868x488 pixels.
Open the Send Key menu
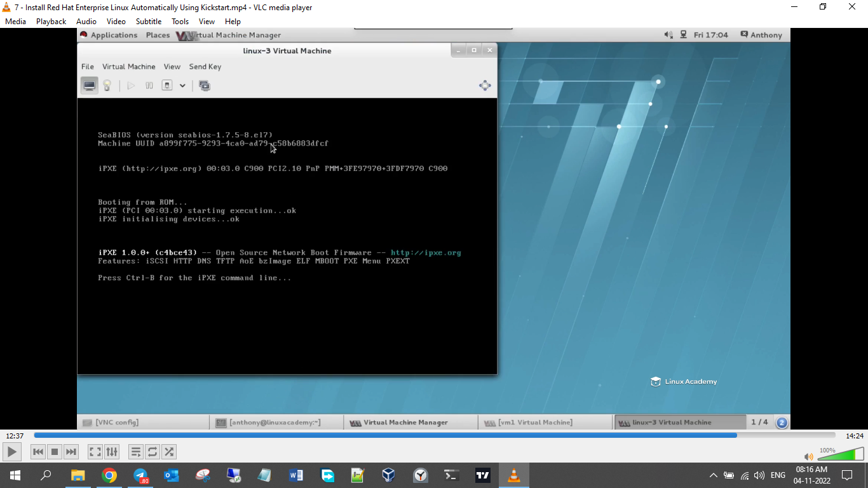(x=205, y=67)
